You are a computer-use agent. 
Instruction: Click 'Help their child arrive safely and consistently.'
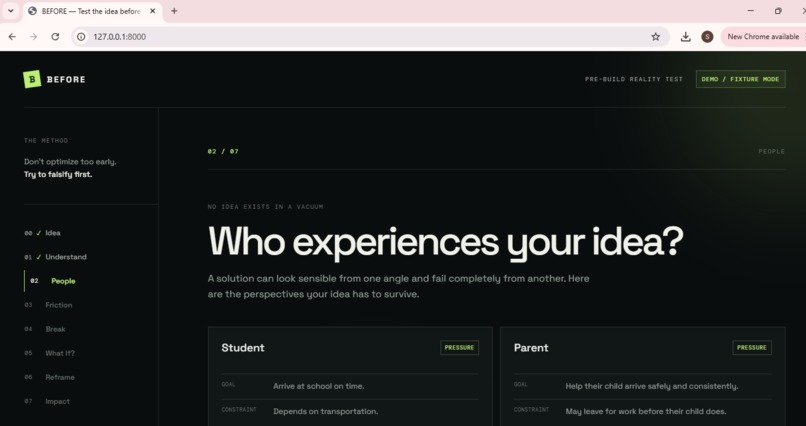tap(651, 386)
